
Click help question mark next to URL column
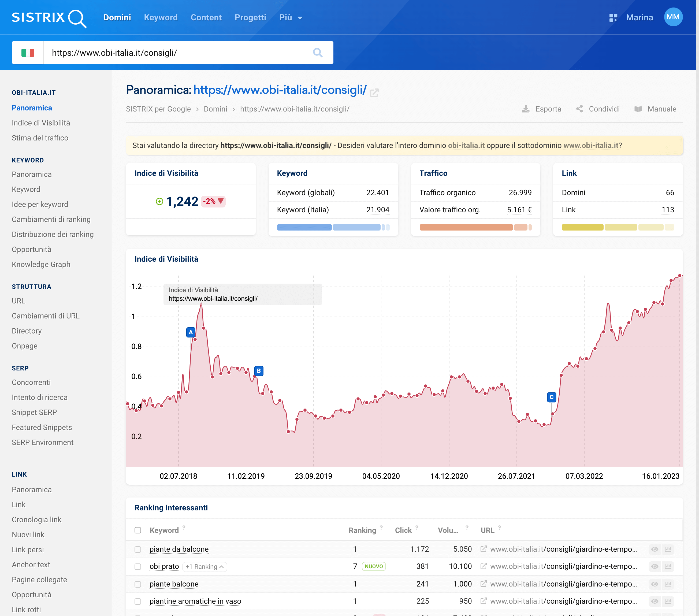point(500,528)
